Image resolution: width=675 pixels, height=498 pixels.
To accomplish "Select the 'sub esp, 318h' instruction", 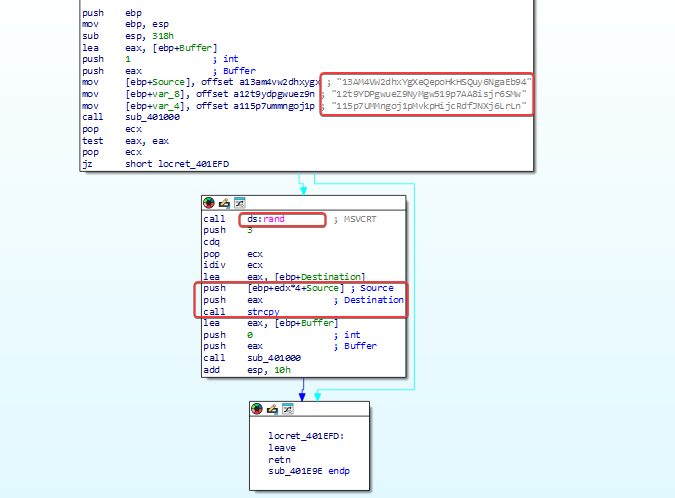I will (128, 36).
